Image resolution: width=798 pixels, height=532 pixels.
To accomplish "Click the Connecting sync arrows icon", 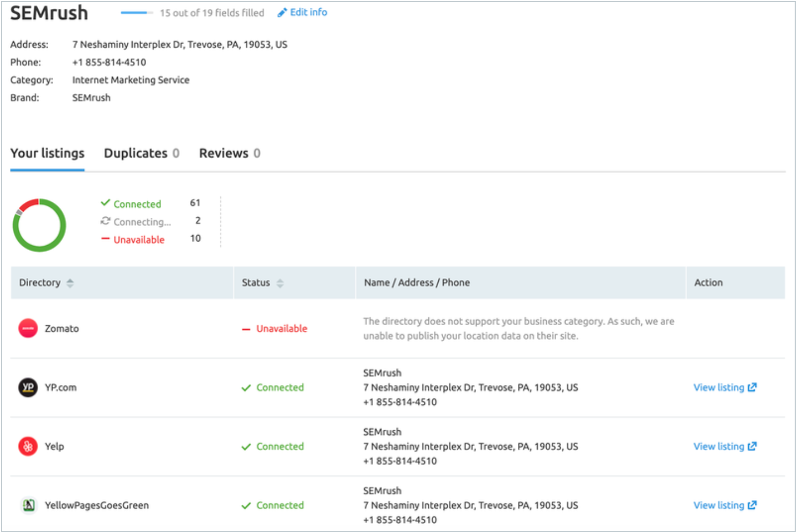I will (x=105, y=221).
